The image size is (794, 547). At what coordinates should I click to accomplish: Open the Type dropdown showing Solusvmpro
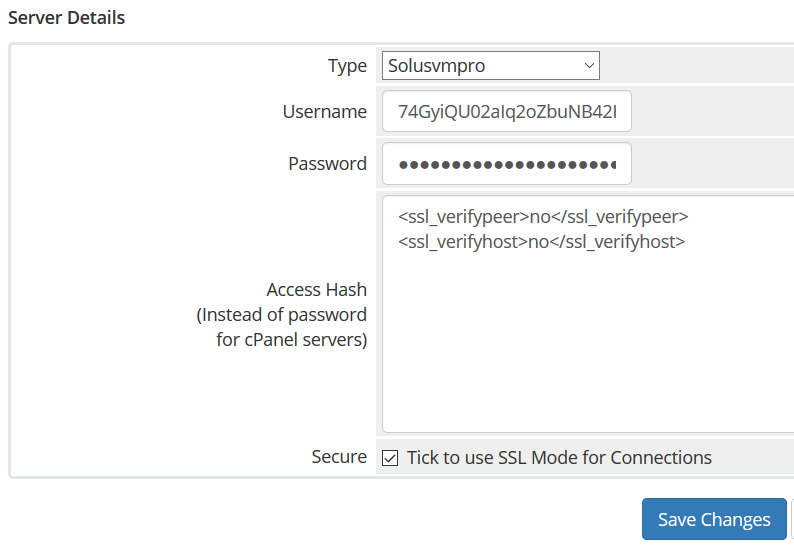[491, 65]
